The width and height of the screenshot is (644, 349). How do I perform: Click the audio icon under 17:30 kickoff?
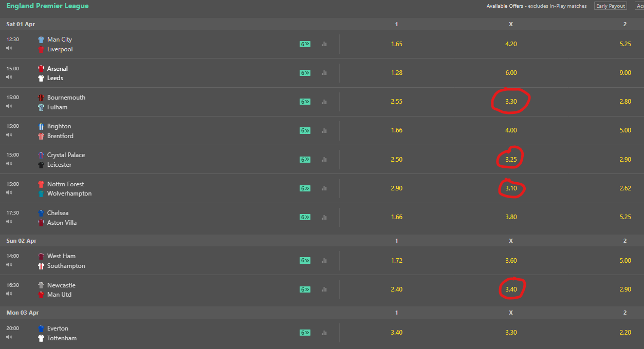click(x=9, y=221)
